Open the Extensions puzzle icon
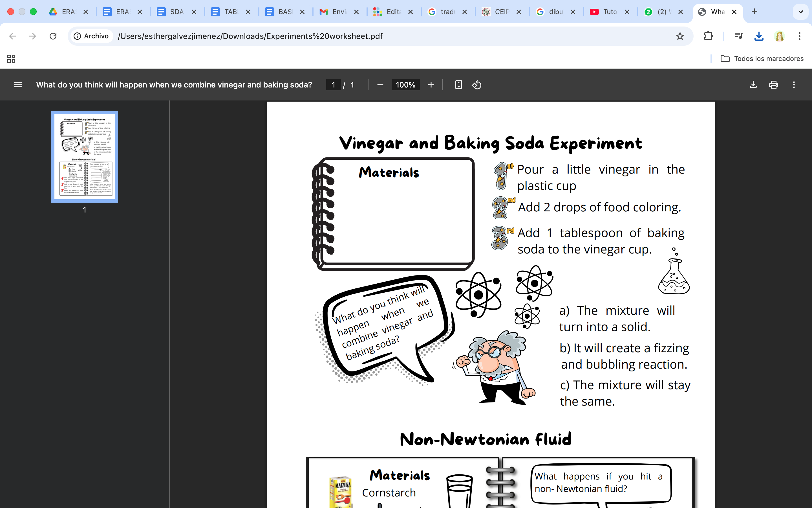812x508 pixels. click(708, 36)
